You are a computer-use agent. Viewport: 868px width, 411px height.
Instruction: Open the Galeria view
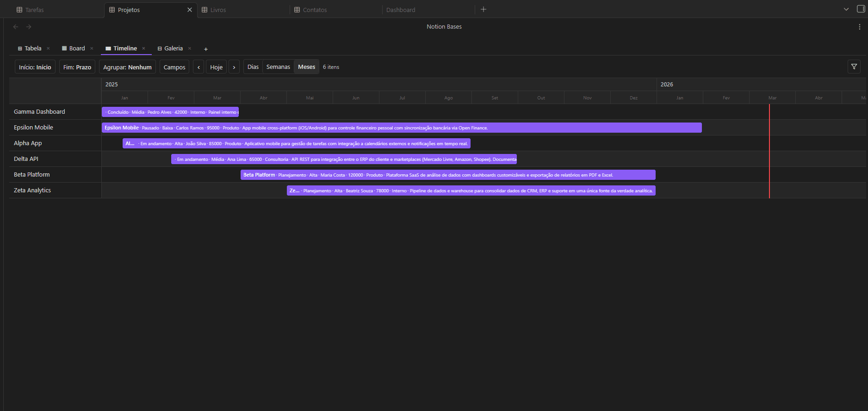tap(170, 49)
